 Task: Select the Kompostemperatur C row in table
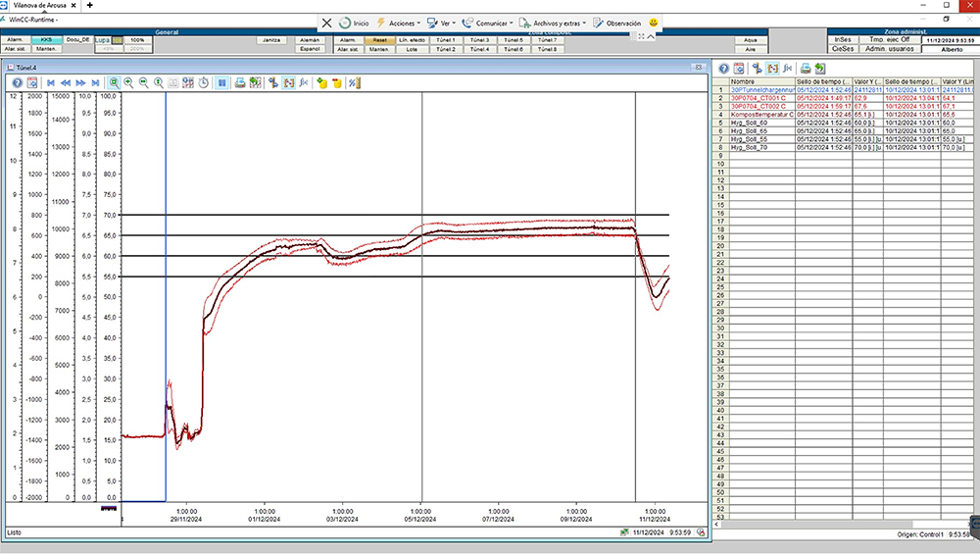[x=761, y=114]
